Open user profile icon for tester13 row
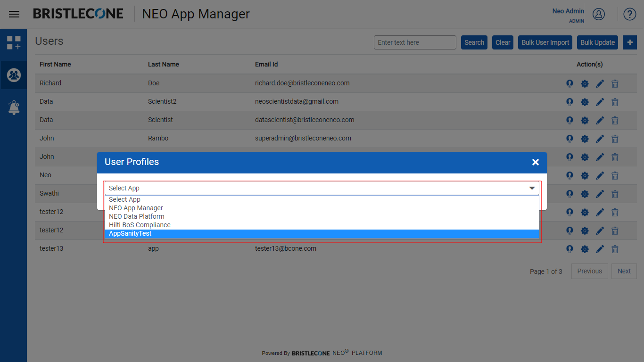The width and height of the screenshot is (644, 362). 570,249
